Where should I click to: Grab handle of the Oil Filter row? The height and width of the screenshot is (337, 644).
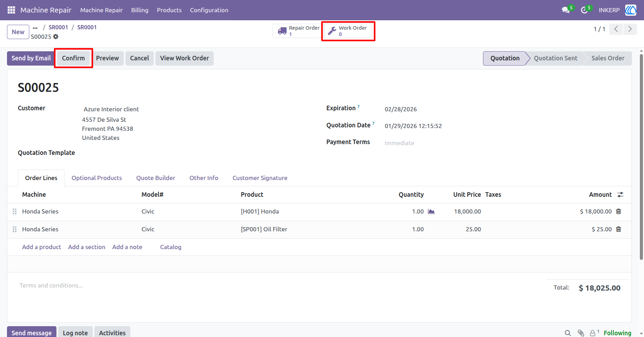tap(15, 229)
